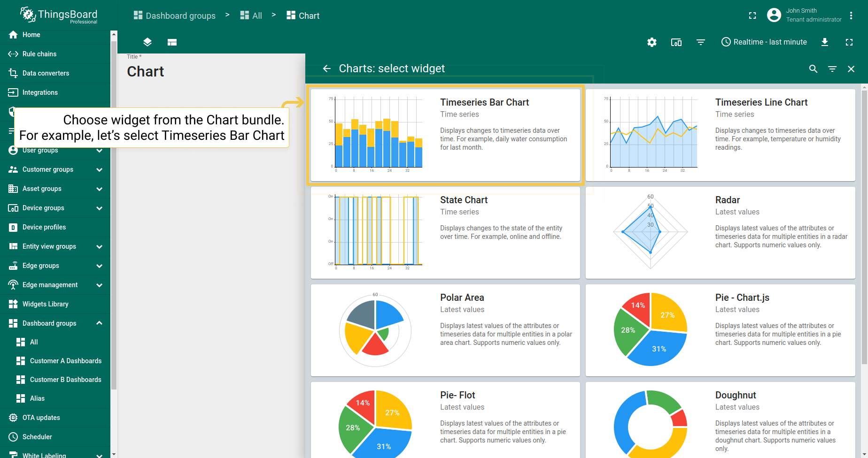
Task: Select the Timeseries Line Chart widget
Action: [x=721, y=135]
